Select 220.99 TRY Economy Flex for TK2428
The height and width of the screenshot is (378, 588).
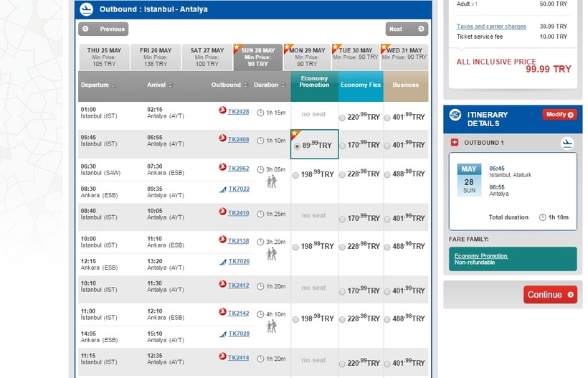[342, 118]
